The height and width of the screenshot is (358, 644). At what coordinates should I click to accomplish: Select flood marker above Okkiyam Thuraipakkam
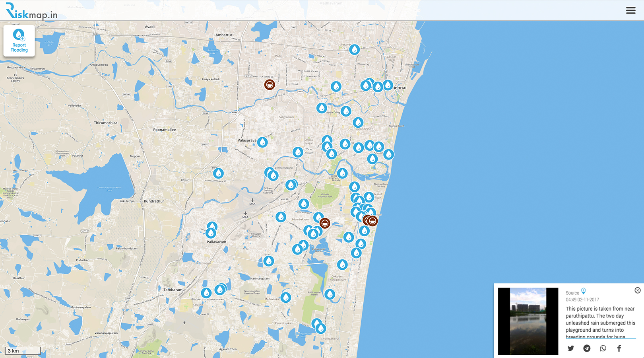[342, 265]
